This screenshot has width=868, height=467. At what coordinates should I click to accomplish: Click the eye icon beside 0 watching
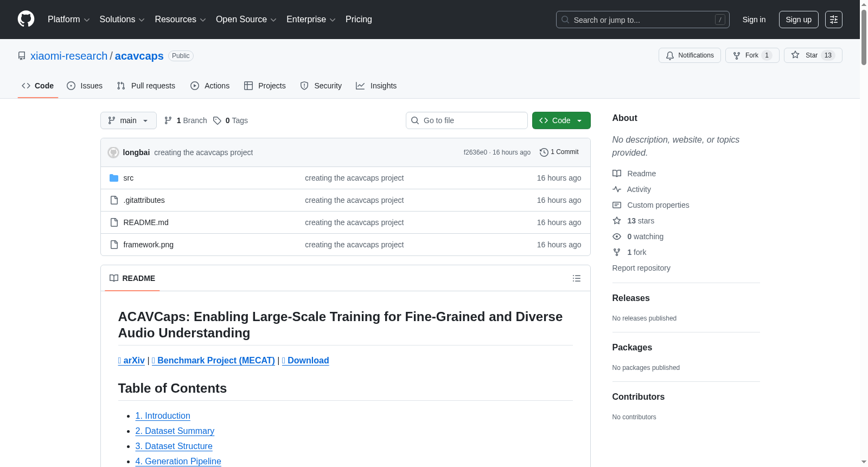click(x=617, y=236)
